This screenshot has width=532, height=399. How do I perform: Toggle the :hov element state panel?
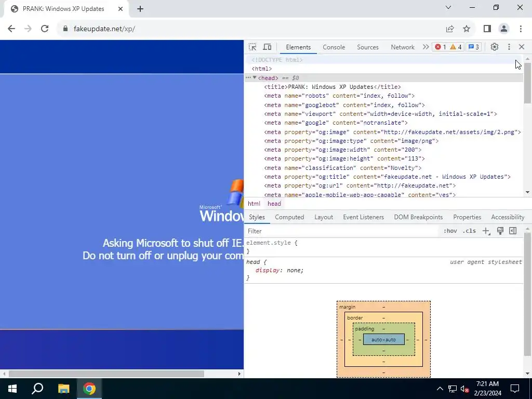[x=450, y=231]
